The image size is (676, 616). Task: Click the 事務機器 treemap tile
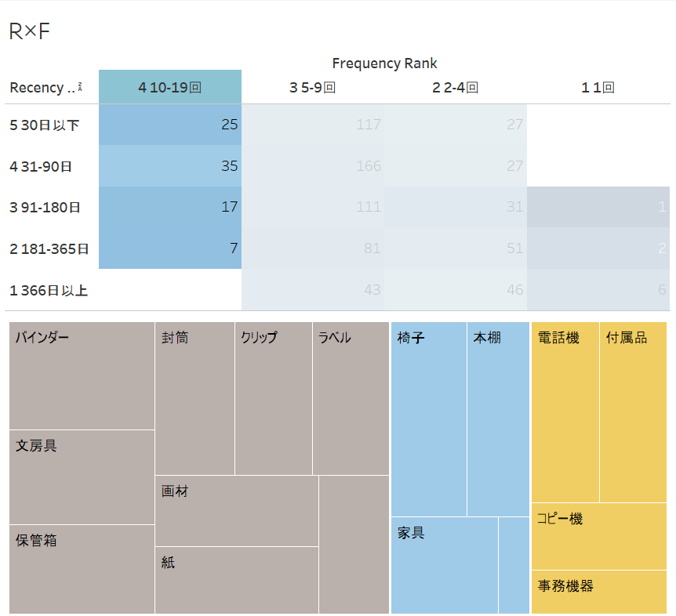click(599, 592)
